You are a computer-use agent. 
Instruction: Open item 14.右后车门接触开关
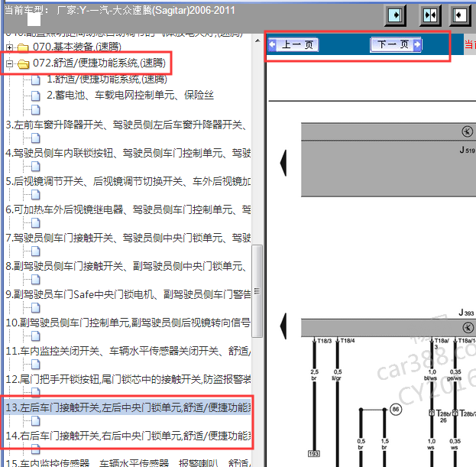pyautogui.click(x=128, y=436)
